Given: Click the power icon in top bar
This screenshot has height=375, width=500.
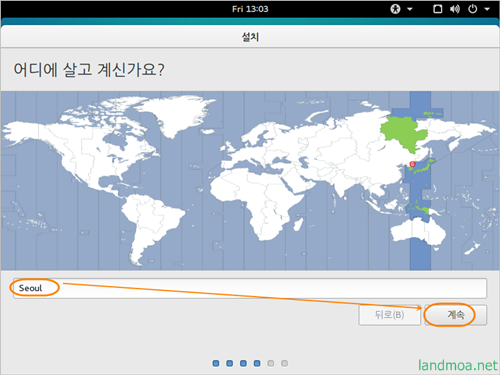Looking at the screenshot, I should [473, 9].
